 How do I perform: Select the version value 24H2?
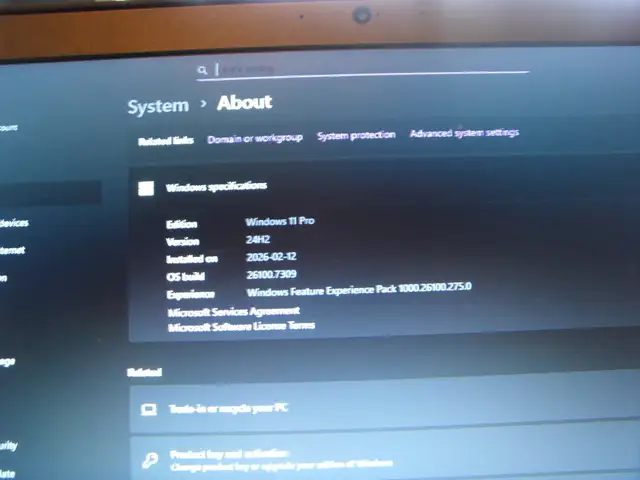[258, 239]
